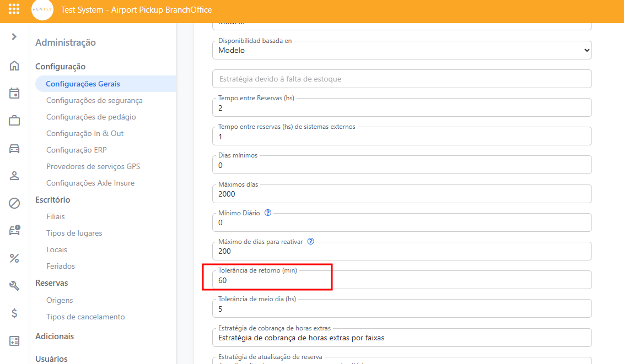Screen dimensions: 624x364
Task: Click the dollar sign icon in the sidebar
Action: coord(14,313)
